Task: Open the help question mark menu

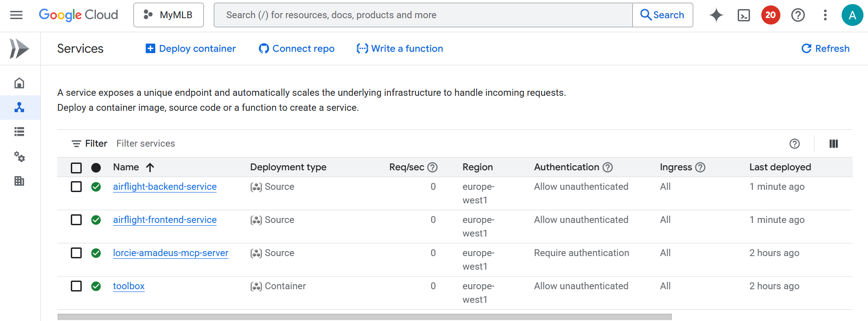Action: click(x=798, y=15)
